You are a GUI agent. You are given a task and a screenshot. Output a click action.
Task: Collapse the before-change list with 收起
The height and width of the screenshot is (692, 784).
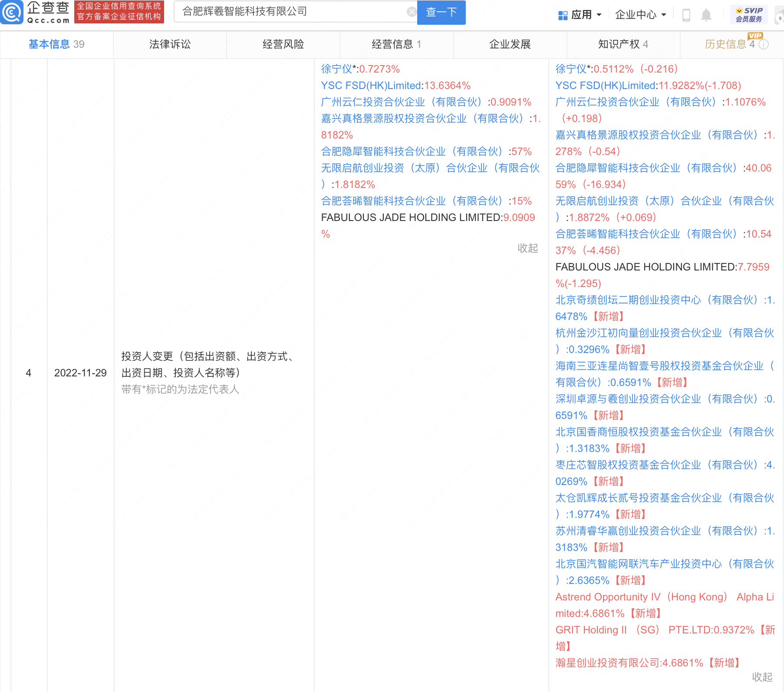[527, 248]
